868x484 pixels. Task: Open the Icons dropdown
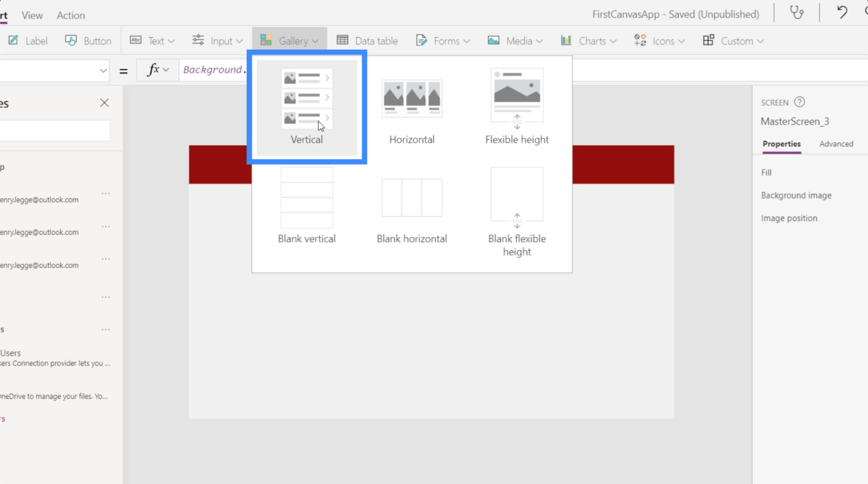(x=659, y=41)
